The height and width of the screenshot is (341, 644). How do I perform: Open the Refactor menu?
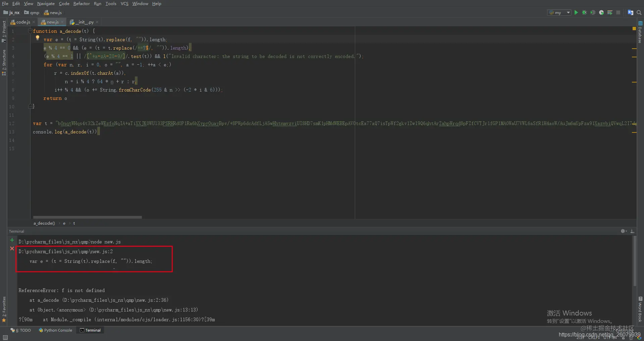click(82, 3)
